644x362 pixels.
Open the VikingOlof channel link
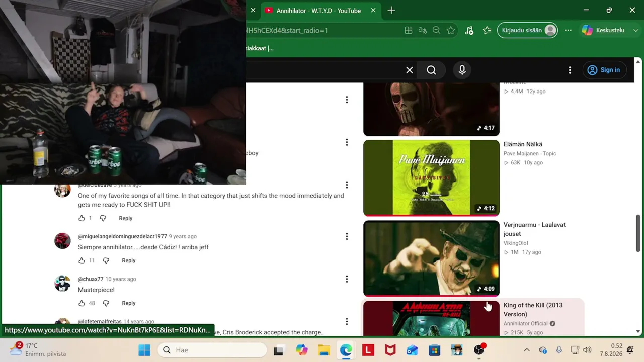516,243
